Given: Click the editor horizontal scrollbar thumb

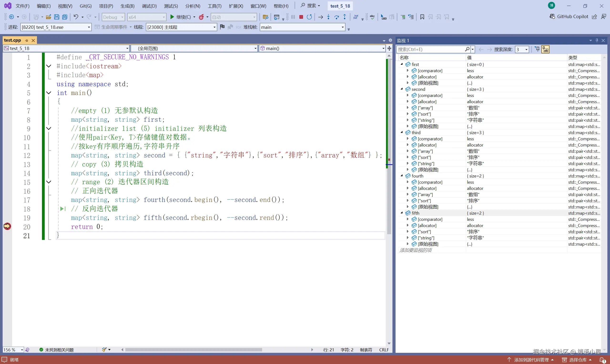Looking at the screenshot, I should pyautogui.click(x=193, y=350).
